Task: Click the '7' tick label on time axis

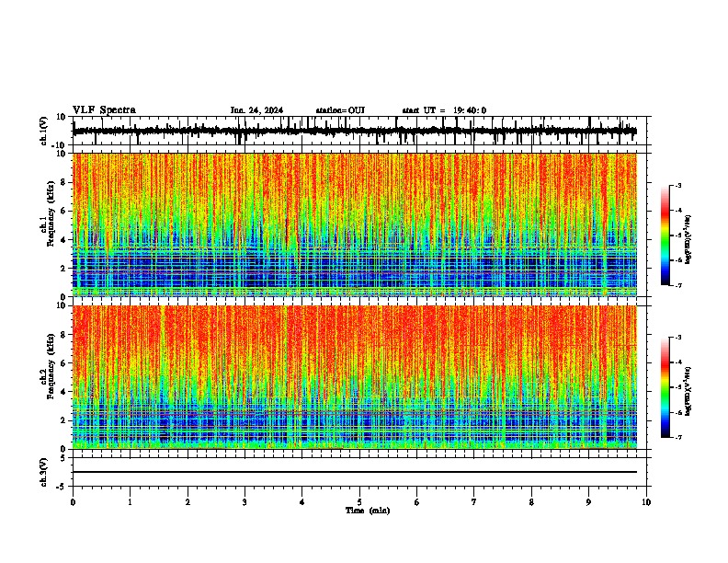Action: [474, 502]
